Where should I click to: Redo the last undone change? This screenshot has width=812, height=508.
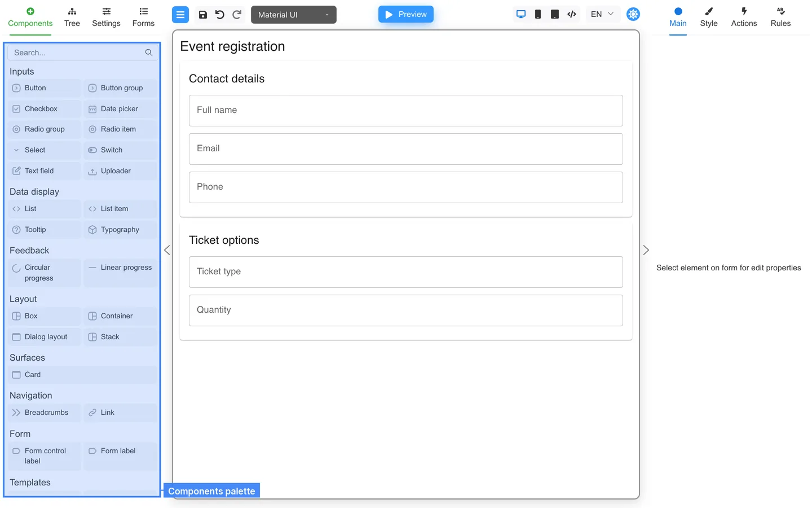pyautogui.click(x=237, y=15)
